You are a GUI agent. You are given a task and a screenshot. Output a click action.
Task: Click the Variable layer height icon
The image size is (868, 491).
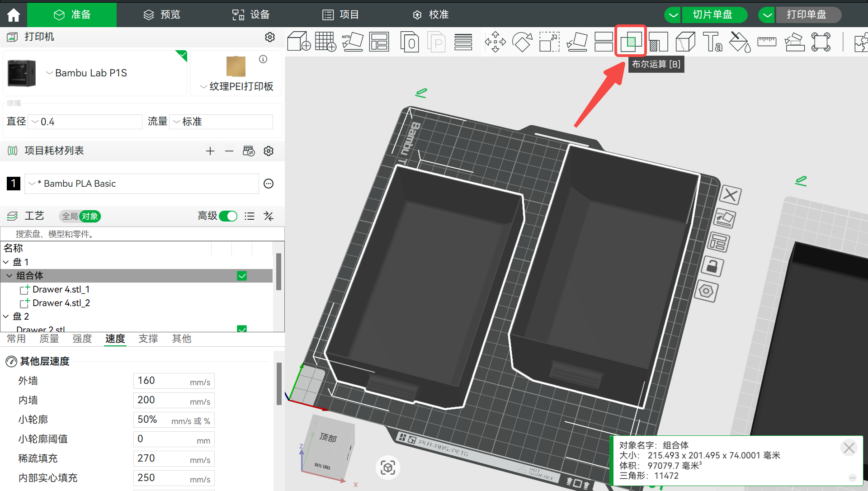463,42
